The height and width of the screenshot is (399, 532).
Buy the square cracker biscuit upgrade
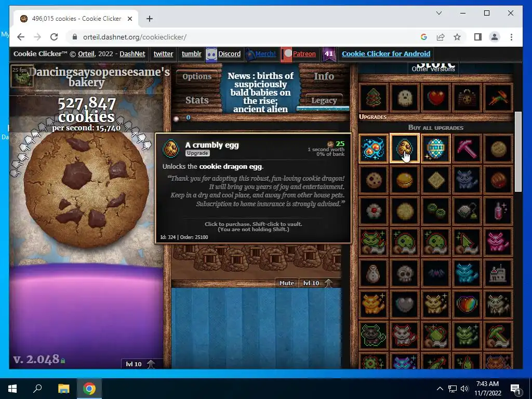pos(436,179)
